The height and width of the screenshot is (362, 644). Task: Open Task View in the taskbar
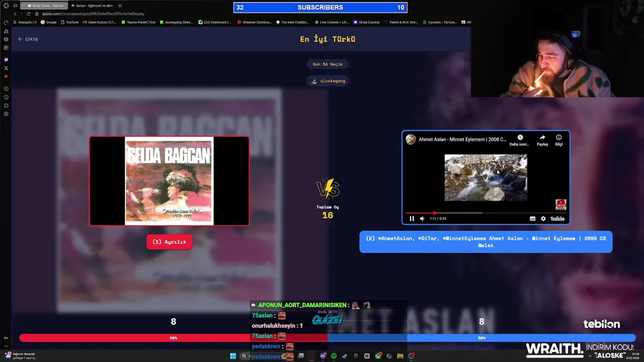[x=300, y=356]
